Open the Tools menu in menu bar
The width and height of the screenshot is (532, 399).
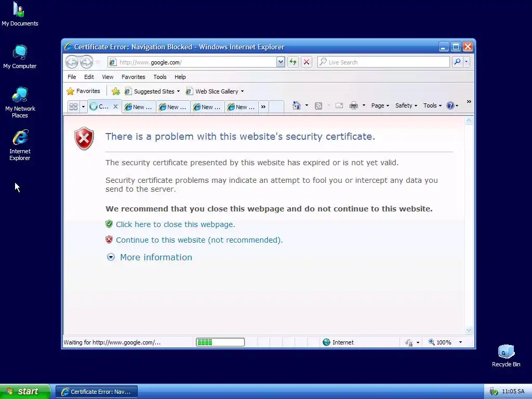pyautogui.click(x=160, y=77)
